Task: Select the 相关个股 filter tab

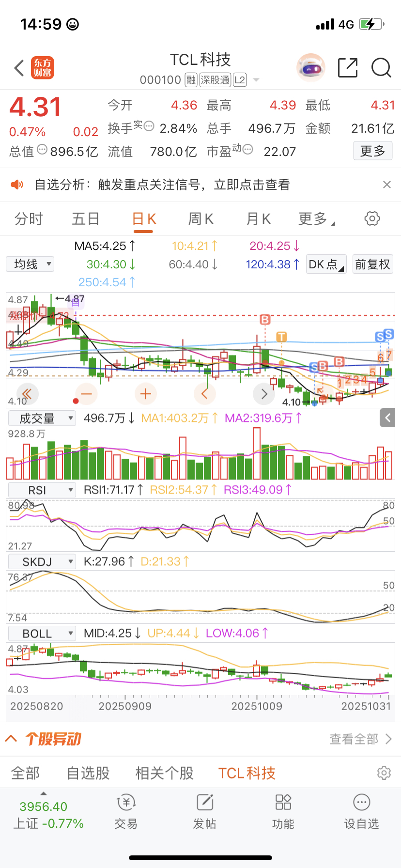Action: pos(165,773)
